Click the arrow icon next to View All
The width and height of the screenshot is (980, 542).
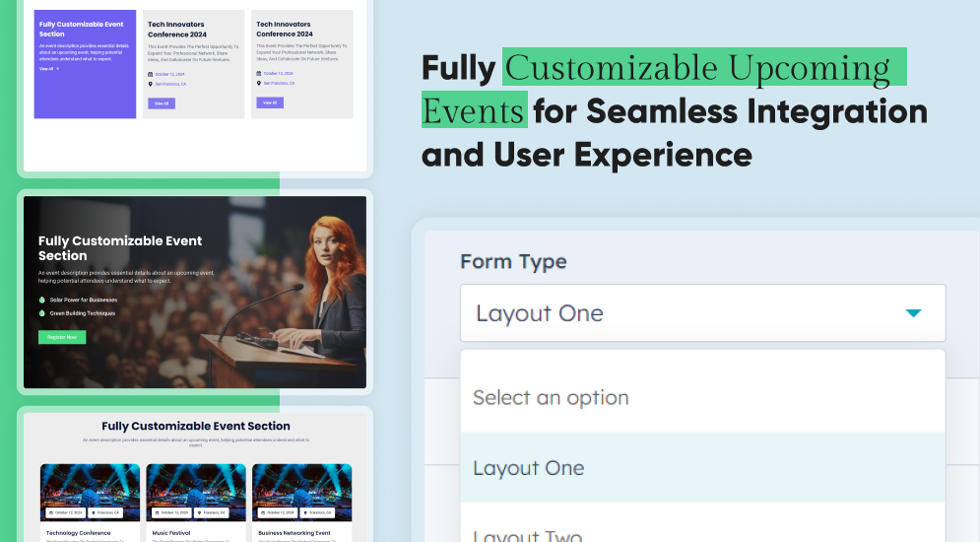57,69
